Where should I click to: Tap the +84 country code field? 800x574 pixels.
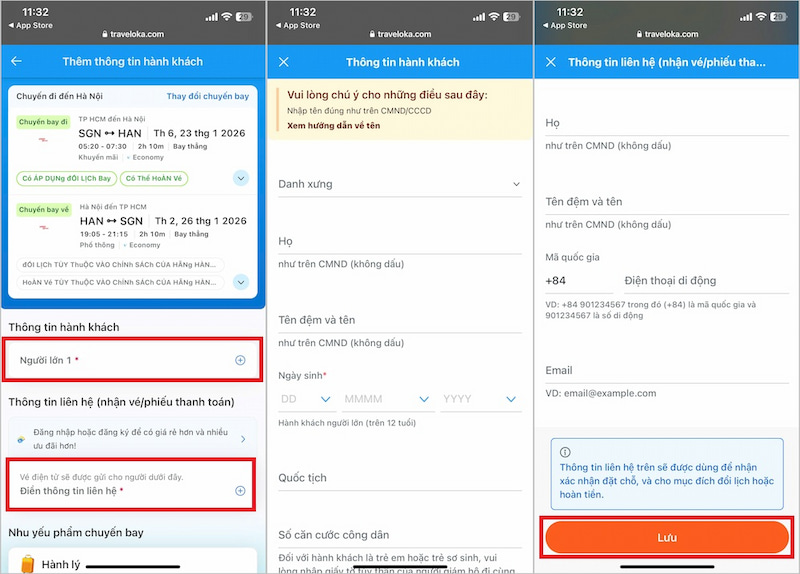tap(579, 281)
